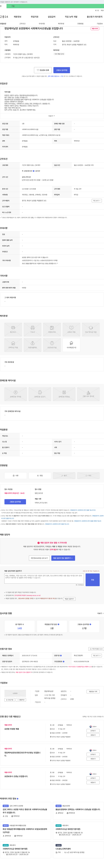
Task: Open posting 요양보호사 선생님 모집합니다
Action: 16,776
